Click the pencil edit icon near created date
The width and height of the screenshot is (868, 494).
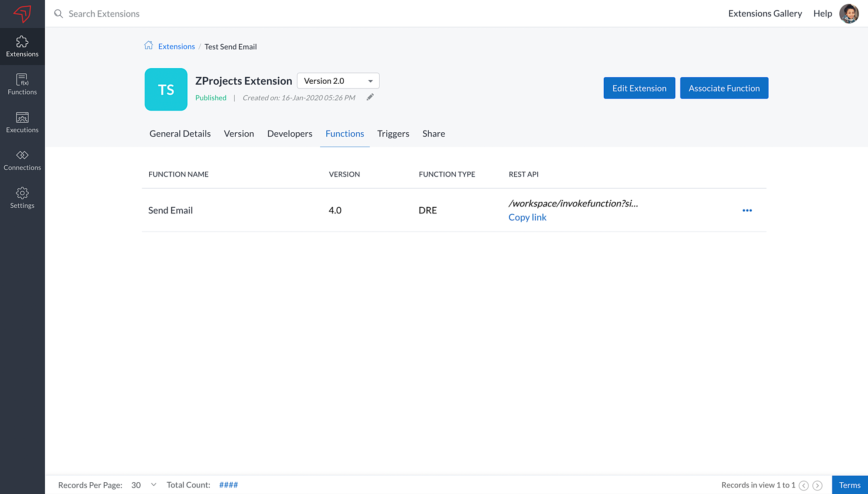click(370, 97)
